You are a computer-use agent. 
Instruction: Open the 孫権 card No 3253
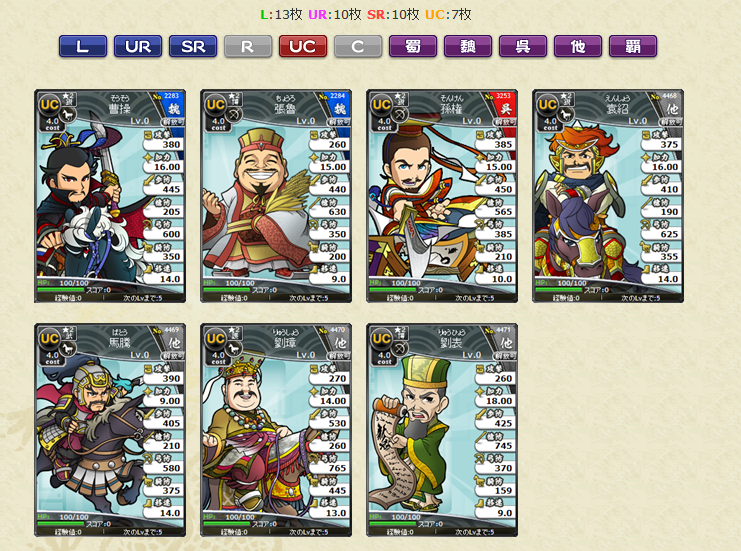pos(442,196)
